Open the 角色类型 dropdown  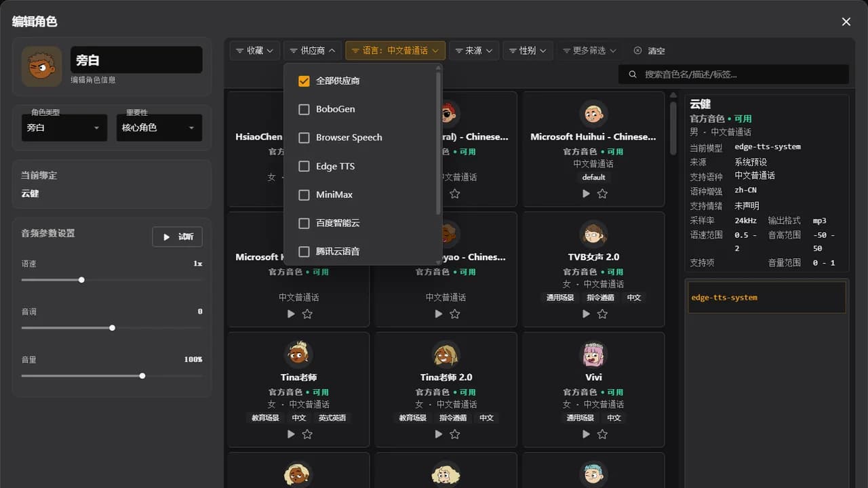[64, 127]
